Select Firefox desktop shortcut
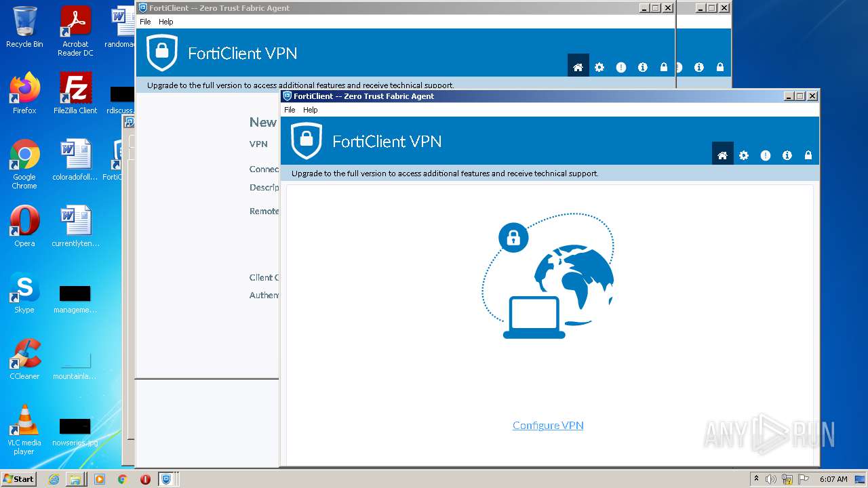 (x=24, y=93)
